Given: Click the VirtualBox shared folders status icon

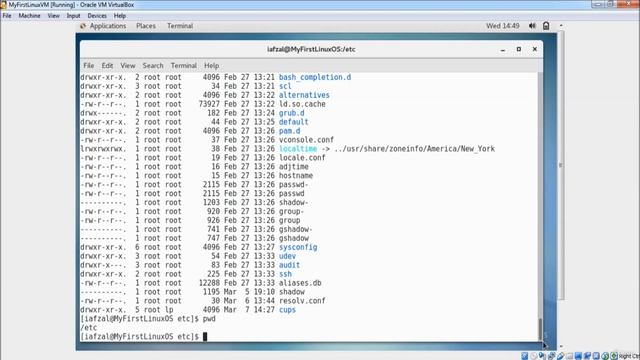Looking at the screenshot, I should coord(569,356).
